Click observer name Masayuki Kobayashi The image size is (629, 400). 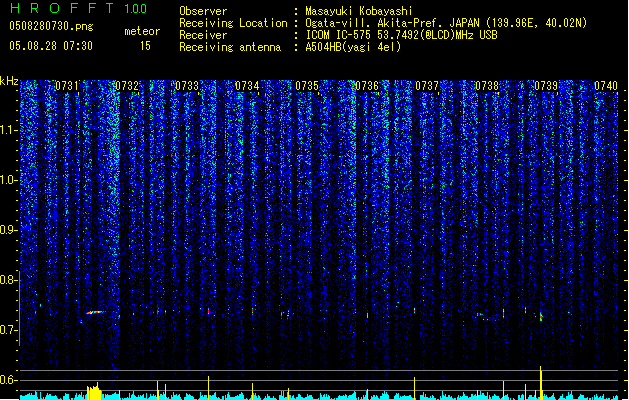click(x=359, y=11)
